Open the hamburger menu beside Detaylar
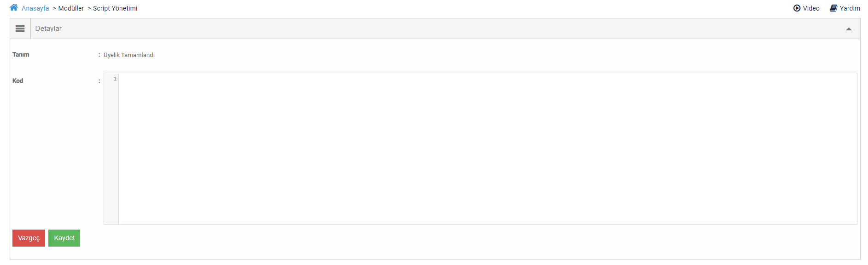 coord(20,29)
